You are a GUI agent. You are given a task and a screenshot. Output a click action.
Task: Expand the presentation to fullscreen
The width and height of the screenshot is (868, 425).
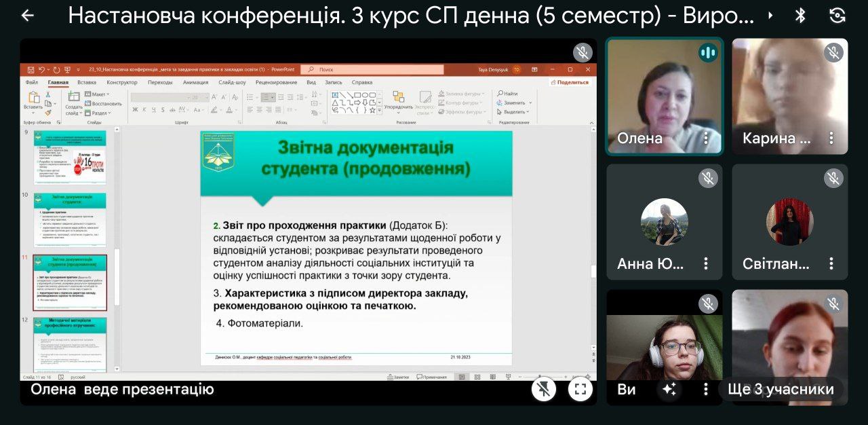pyautogui.click(x=580, y=389)
